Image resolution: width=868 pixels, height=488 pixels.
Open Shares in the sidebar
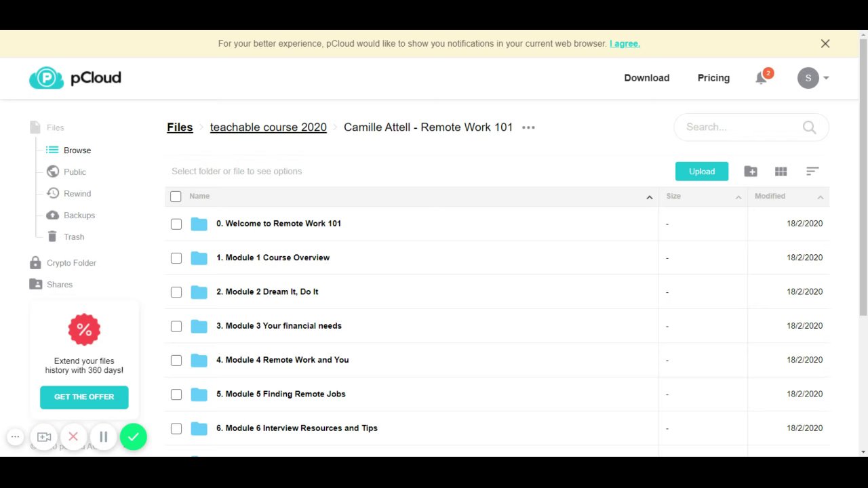click(60, 285)
